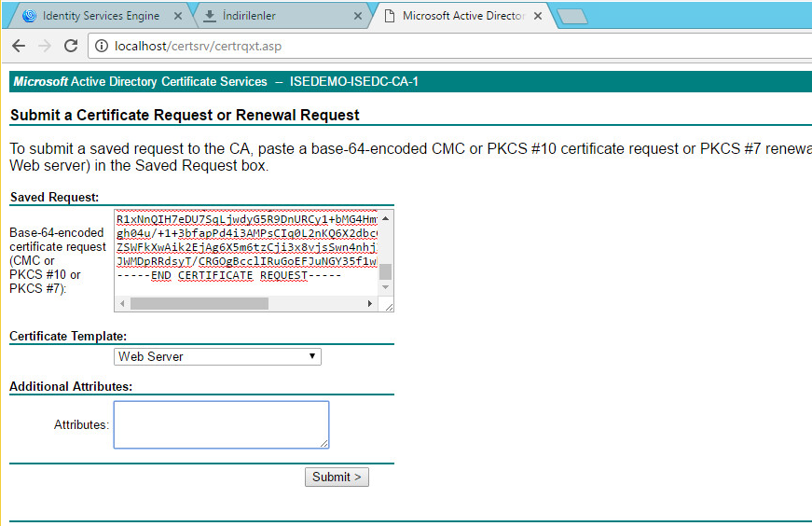Click the text line starting with JWMDpRRdsyT
812x526 pixels.
coord(247,261)
